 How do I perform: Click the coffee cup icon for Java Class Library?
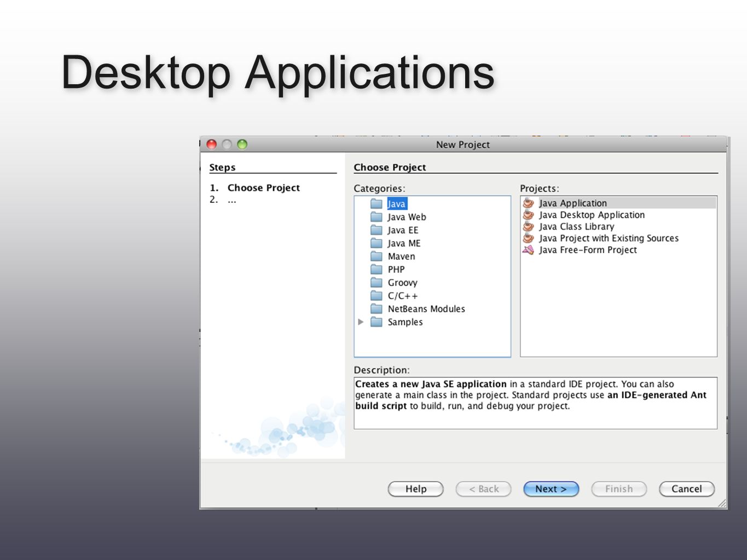pyautogui.click(x=528, y=226)
